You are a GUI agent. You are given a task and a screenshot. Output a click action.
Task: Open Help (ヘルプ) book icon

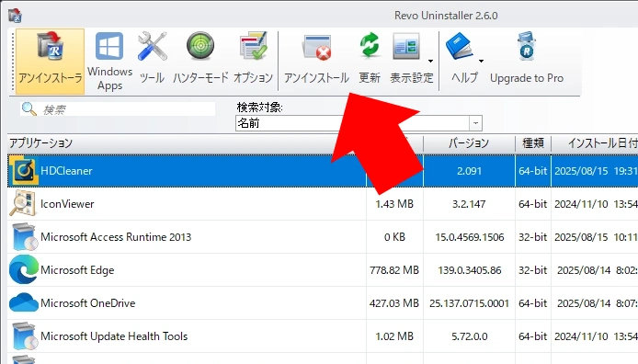click(461, 46)
